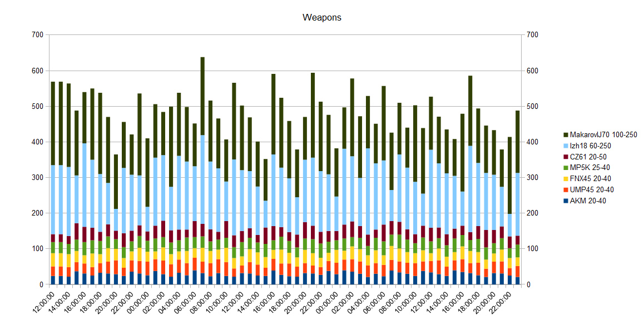644x335 pixels.
Task: Select the 400 label on the left axis
Action: coord(37,142)
